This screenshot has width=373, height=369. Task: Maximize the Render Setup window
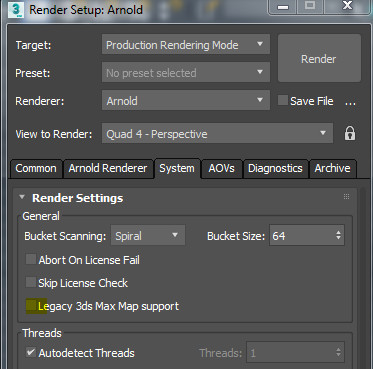click(310, 7)
